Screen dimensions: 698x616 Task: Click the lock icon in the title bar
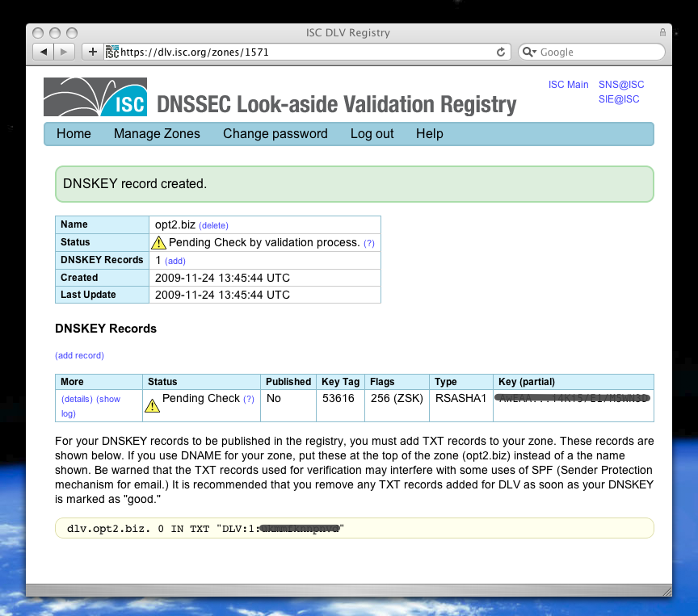[662, 32]
